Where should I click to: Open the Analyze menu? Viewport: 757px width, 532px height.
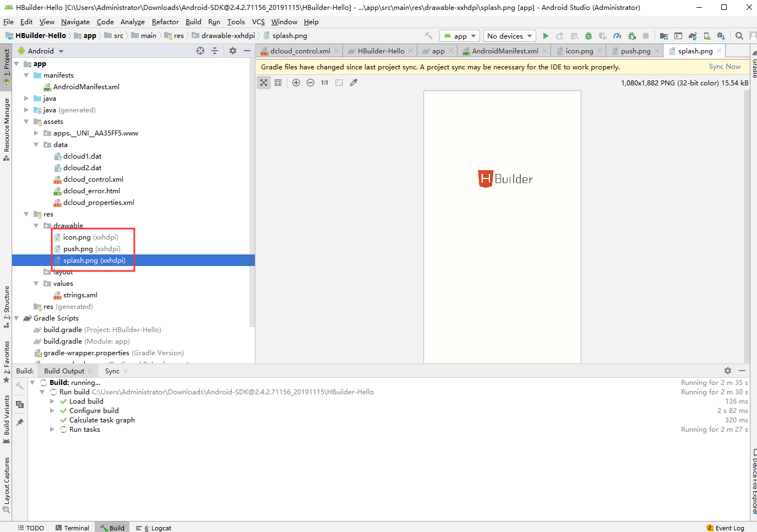[x=132, y=22]
